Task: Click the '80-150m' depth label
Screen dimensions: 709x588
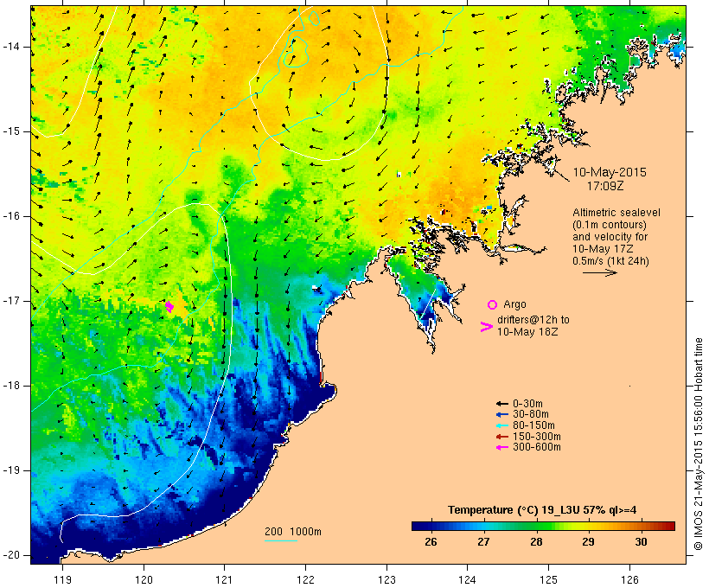Action: [x=533, y=425]
